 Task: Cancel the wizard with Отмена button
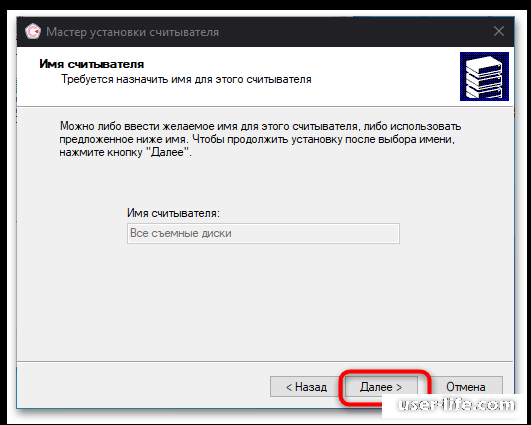coord(466,387)
